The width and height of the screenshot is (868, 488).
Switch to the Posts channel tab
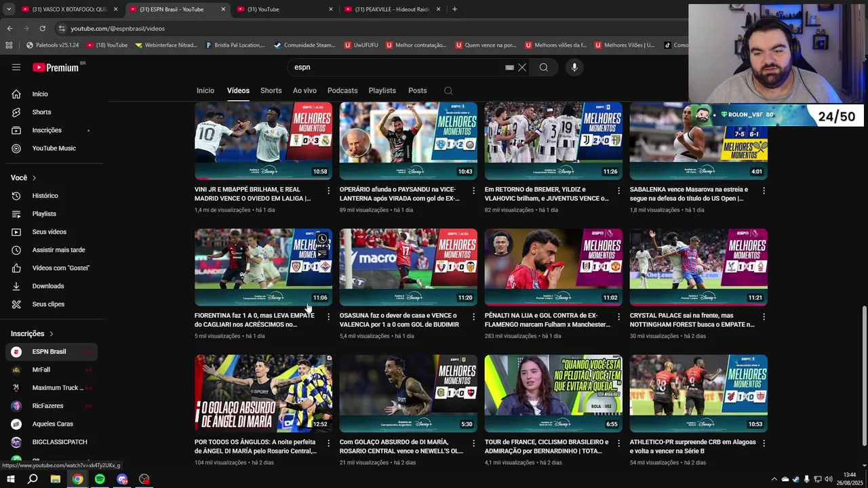pyautogui.click(x=418, y=91)
